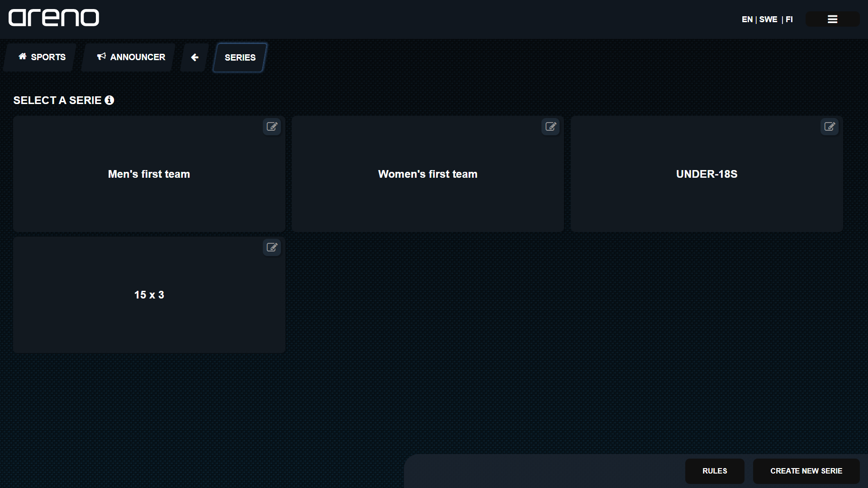Open the hamburger menu
Screen dimensions: 868x488
(832, 19)
